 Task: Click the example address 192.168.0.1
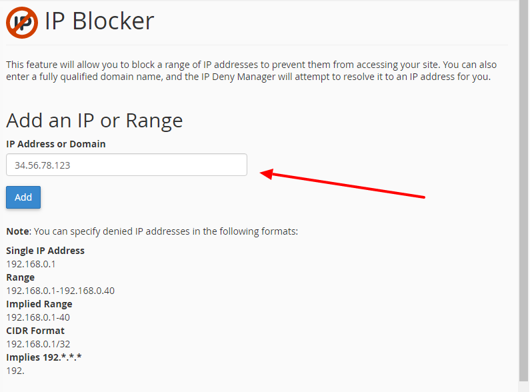31,264
